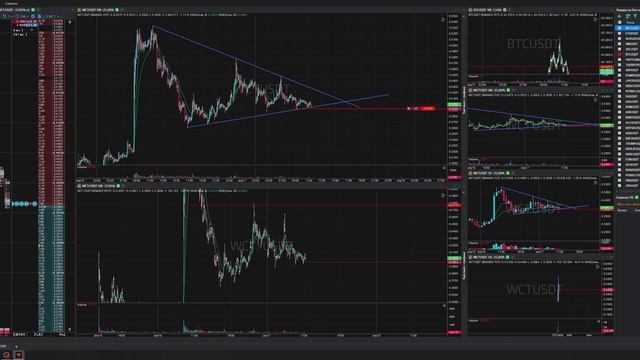Click green current price label on main chart axis
The width and height of the screenshot is (640, 360).
point(454,105)
